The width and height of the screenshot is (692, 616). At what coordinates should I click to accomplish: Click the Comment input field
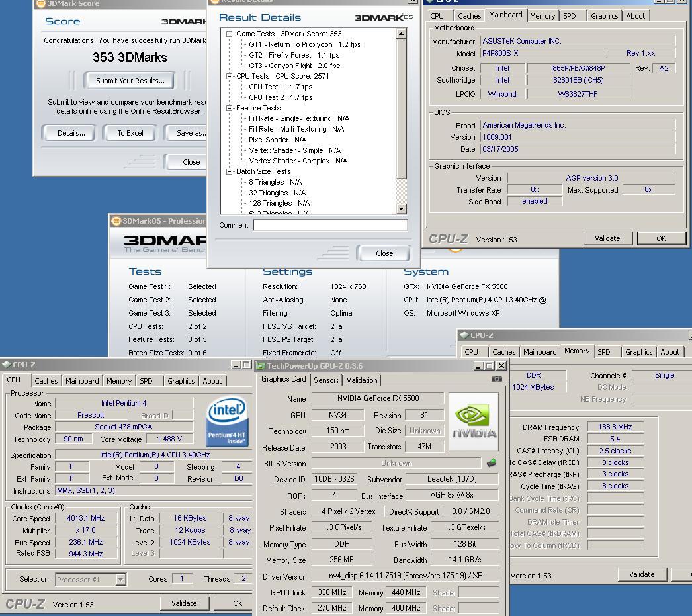330,226
